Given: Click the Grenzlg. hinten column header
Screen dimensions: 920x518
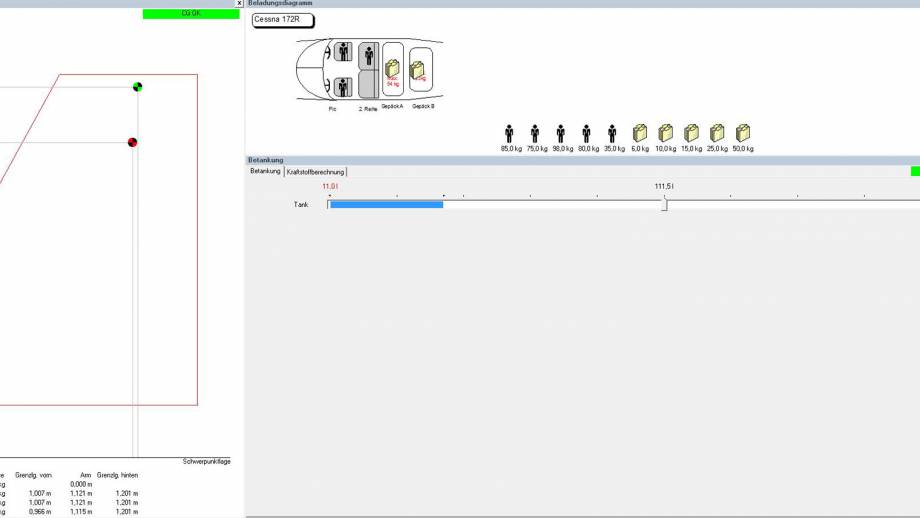Looking at the screenshot, I should click(117, 475).
